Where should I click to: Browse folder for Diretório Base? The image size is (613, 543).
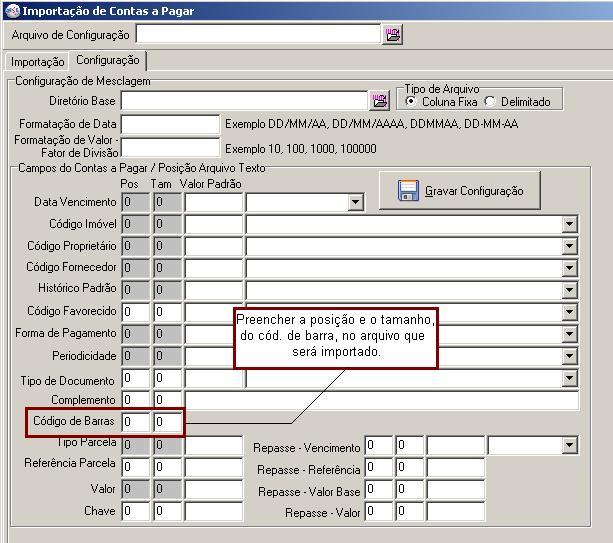click(x=379, y=101)
